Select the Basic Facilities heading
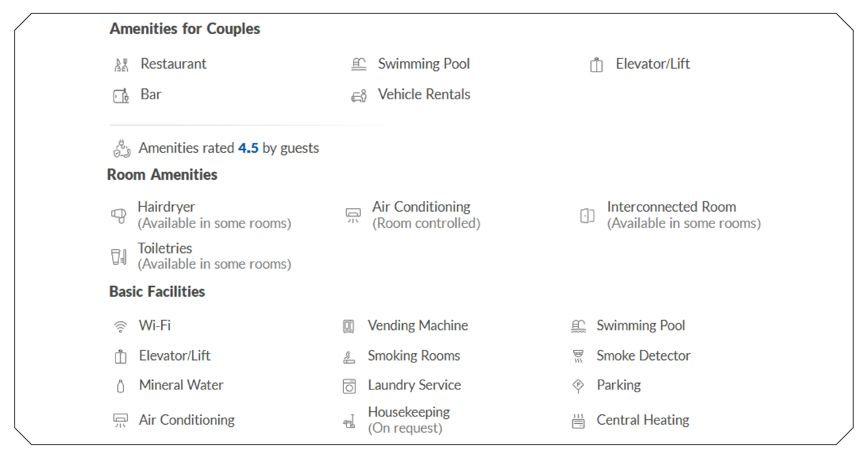 click(x=157, y=291)
